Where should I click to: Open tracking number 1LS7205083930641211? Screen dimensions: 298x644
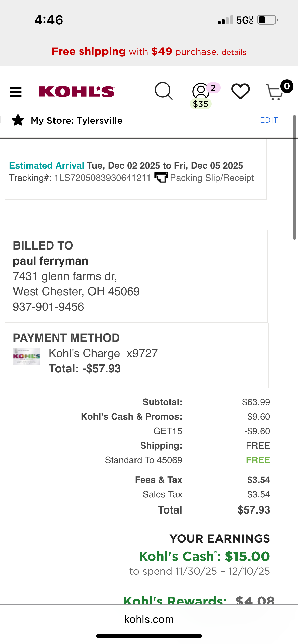pos(103,178)
